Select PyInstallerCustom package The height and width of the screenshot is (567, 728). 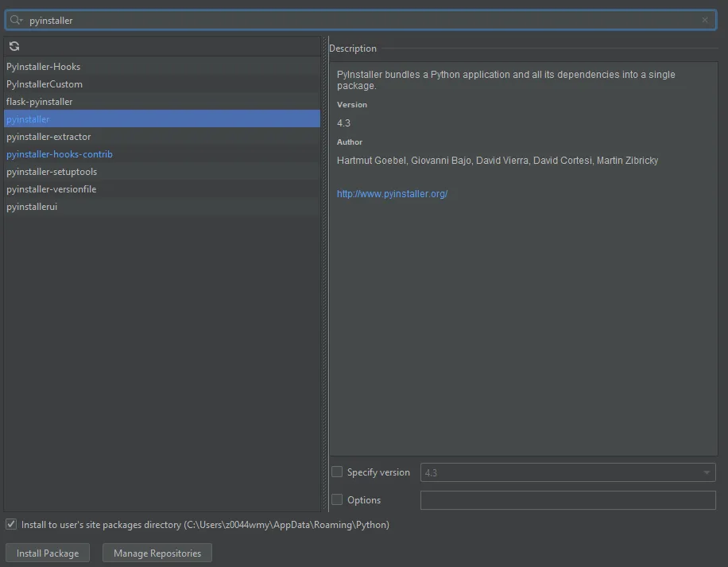(x=161, y=84)
